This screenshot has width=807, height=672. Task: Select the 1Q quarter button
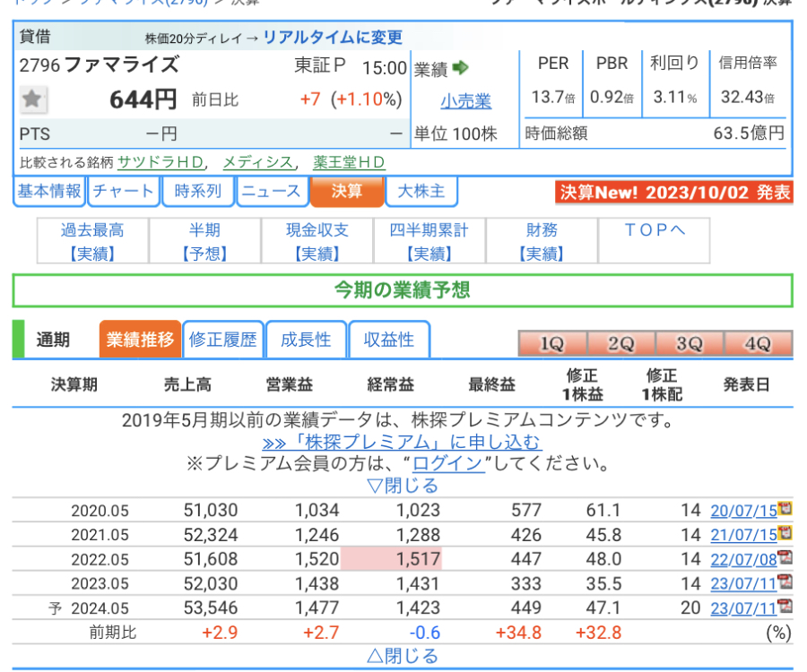[552, 343]
